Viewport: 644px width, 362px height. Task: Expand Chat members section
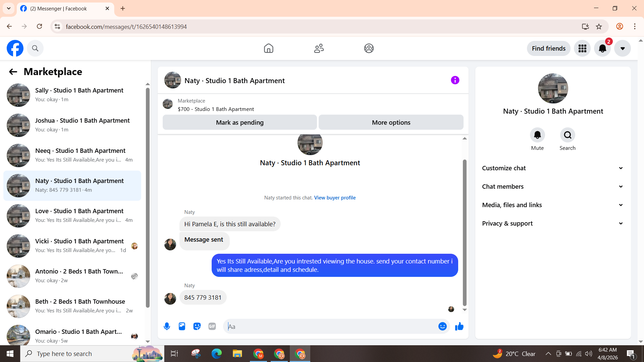pos(553,186)
